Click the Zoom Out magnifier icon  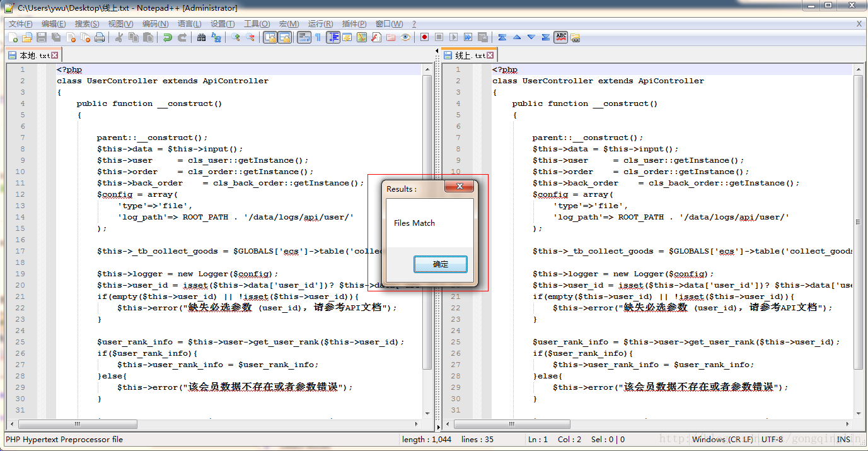(x=250, y=37)
